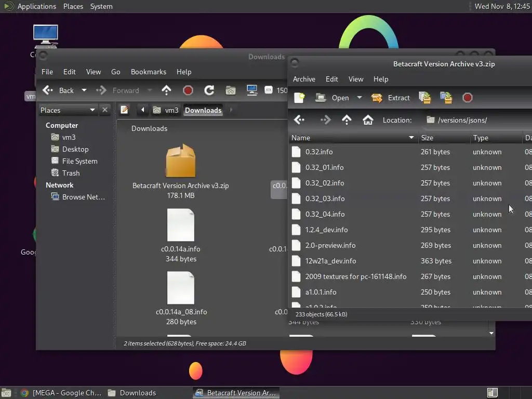Click the red stop icon in archive manager
This screenshot has width=532, height=399.
(467, 98)
